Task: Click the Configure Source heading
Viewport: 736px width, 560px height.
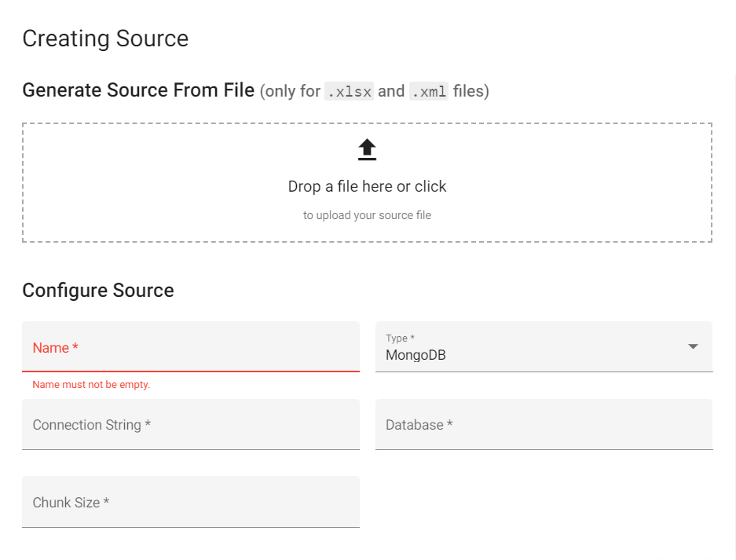Action: (x=98, y=291)
